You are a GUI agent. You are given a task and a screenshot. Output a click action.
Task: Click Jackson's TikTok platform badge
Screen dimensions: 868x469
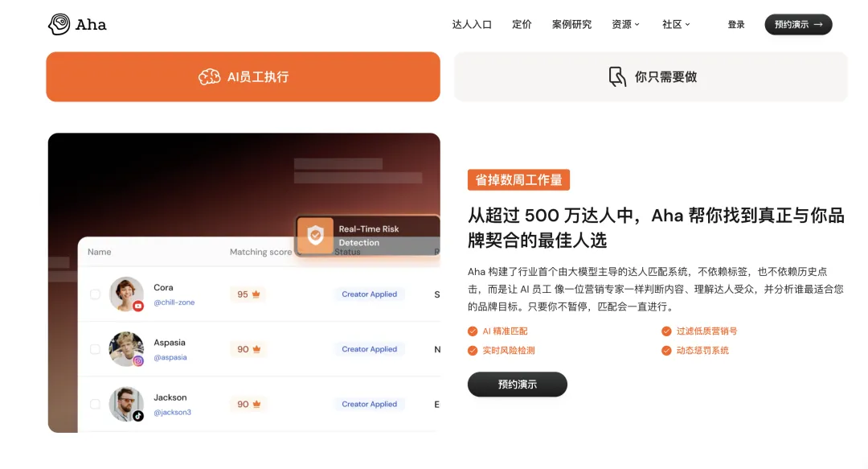[x=138, y=416]
